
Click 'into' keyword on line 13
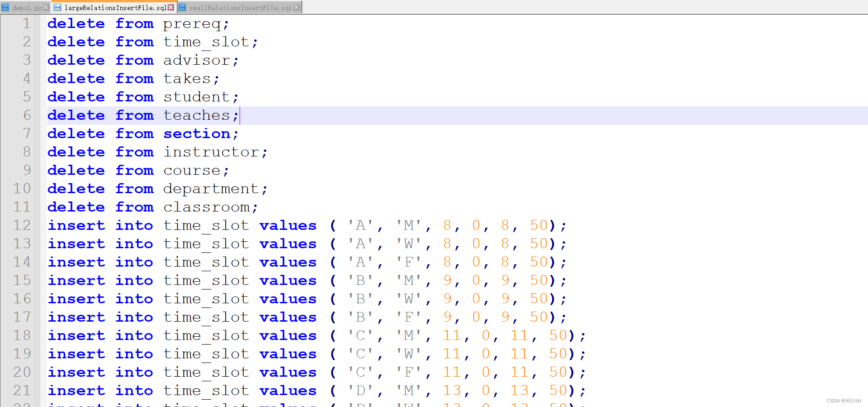(x=134, y=244)
